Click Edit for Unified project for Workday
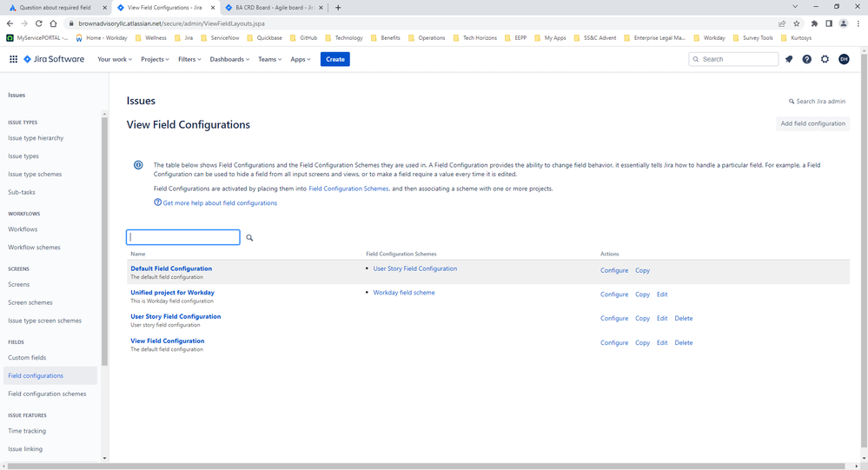The height and width of the screenshot is (470, 868). [x=662, y=295]
